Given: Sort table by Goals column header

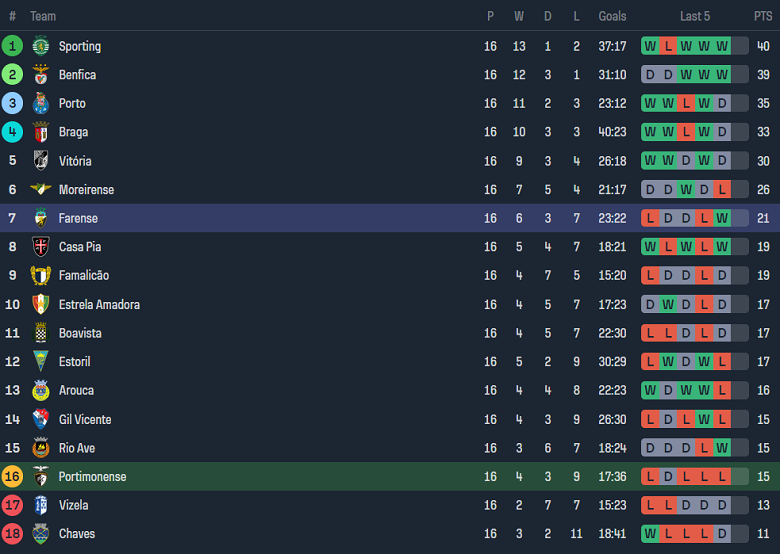Looking at the screenshot, I should point(612,16).
